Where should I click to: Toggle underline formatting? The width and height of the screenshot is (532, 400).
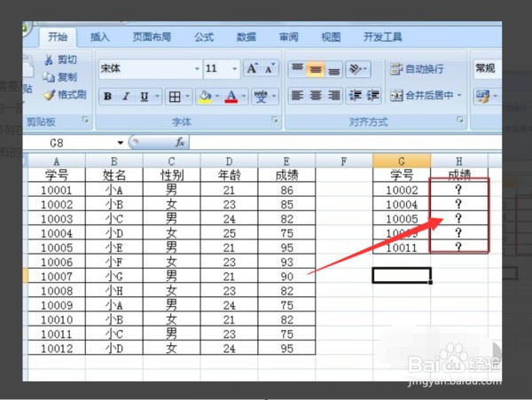[x=145, y=97]
